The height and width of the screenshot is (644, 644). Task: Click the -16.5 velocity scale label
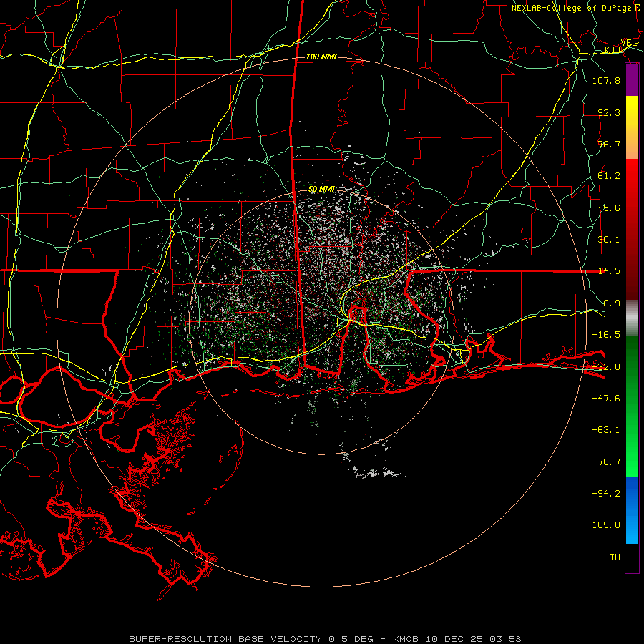coord(606,335)
